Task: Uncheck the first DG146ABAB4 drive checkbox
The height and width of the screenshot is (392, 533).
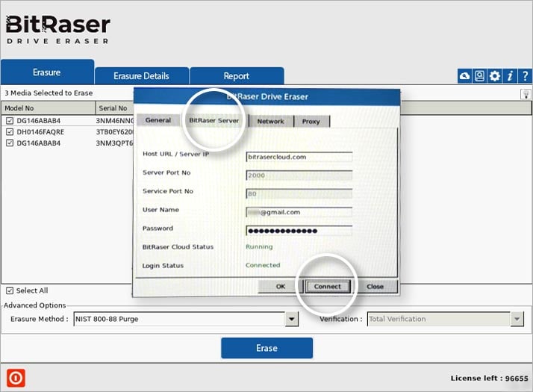Action: pos(10,121)
